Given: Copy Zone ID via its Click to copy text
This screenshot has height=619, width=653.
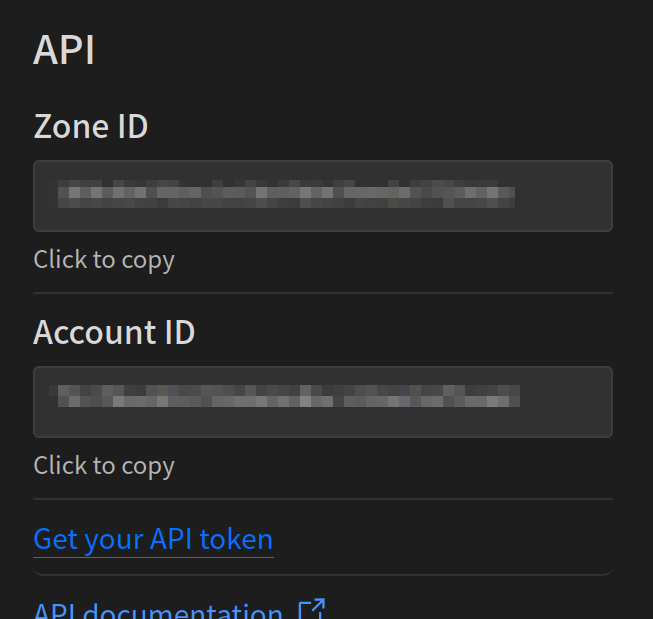Looking at the screenshot, I should click(104, 260).
